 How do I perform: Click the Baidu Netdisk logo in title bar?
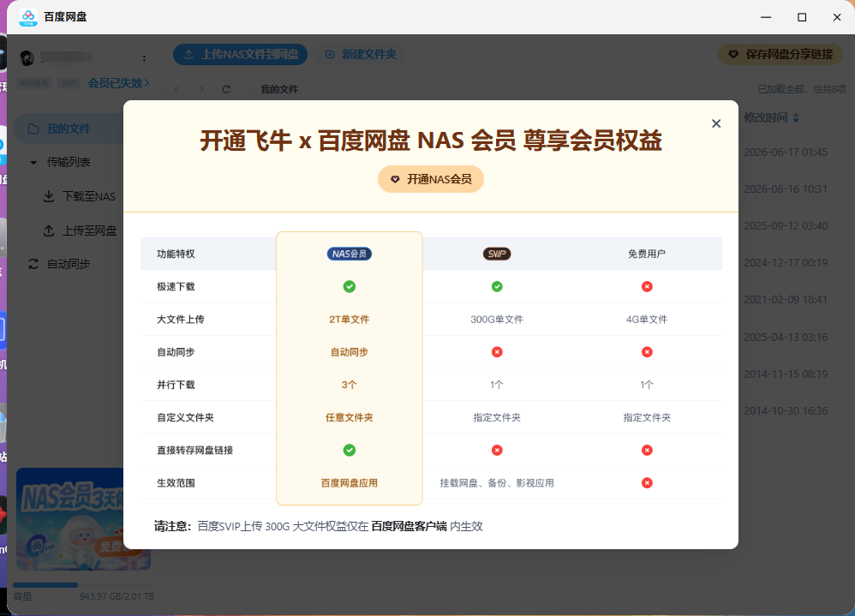click(28, 17)
